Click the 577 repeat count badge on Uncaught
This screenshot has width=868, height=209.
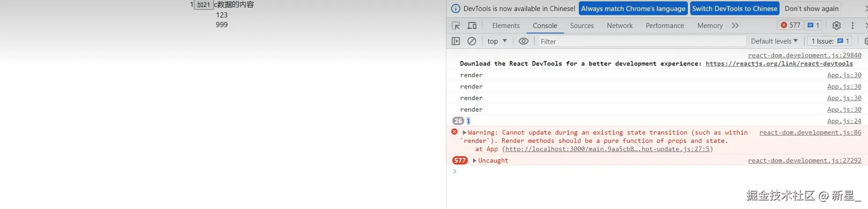[460, 160]
